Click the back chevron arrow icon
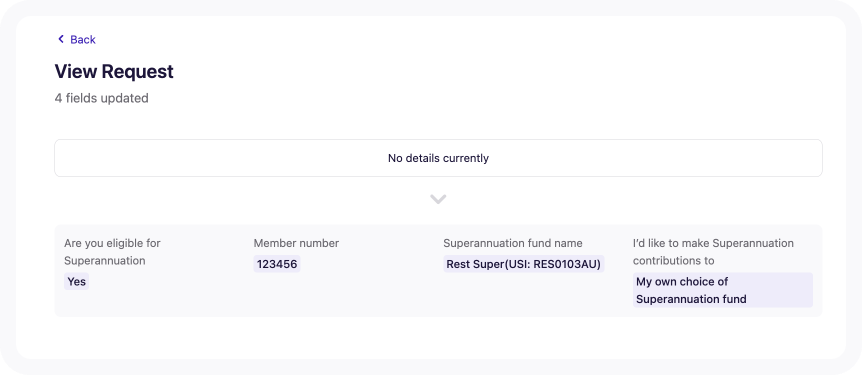The image size is (862, 375). coord(60,39)
